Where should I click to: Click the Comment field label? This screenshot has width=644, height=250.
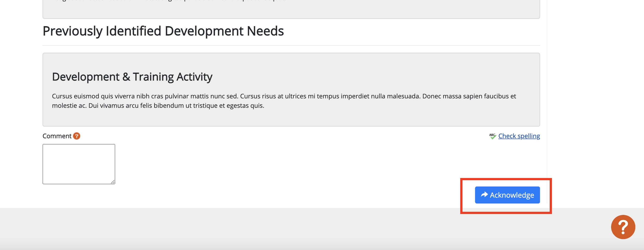point(57,136)
